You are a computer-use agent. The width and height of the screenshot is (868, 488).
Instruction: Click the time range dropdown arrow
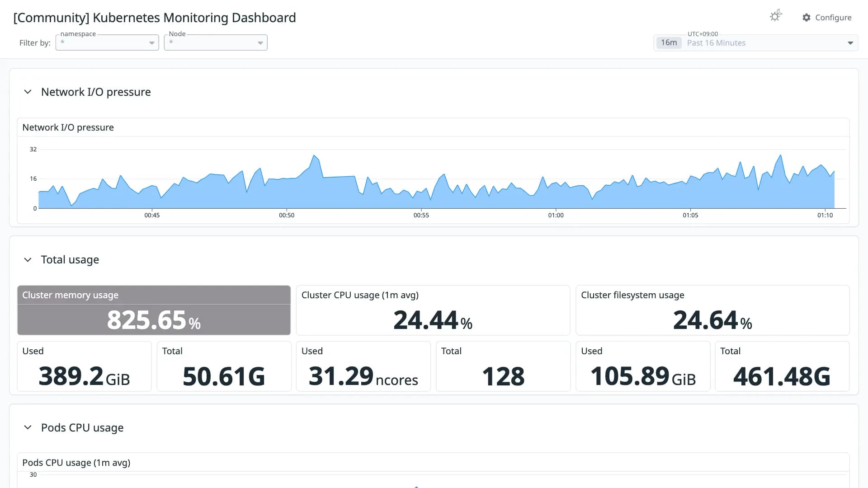click(850, 43)
